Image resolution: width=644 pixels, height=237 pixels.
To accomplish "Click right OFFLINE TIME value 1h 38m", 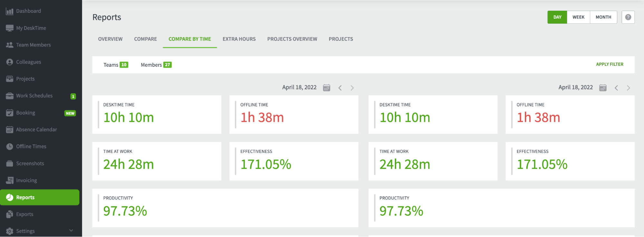I will 538,117.
